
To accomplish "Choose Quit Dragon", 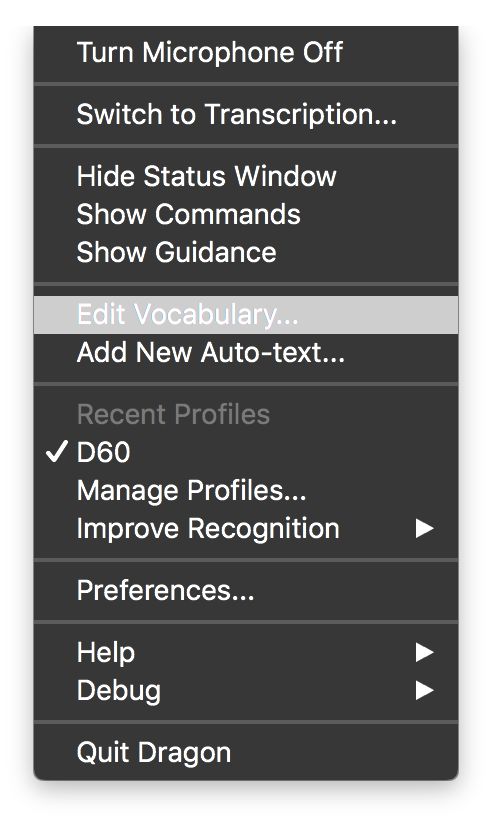I will tap(246, 753).
